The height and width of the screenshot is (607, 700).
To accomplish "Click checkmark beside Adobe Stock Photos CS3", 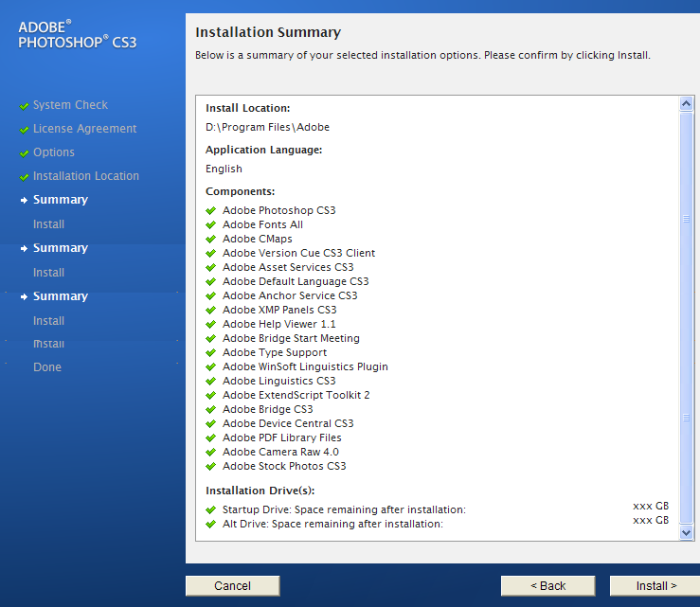I will 210,467.
